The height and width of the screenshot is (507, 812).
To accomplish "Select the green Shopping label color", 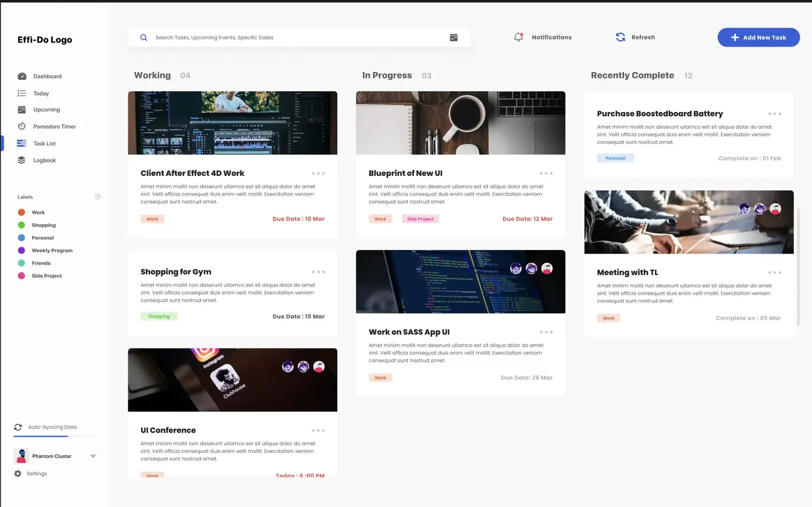I will 21,225.
